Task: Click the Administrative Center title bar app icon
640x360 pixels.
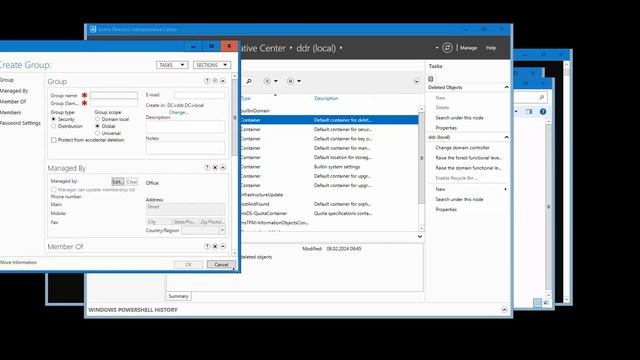Action: click(93, 29)
